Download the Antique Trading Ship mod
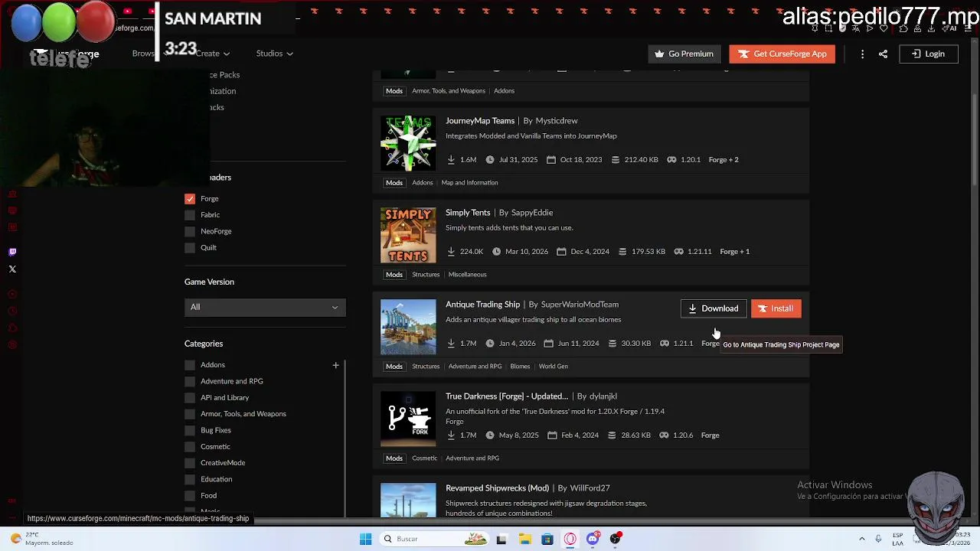 coord(713,308)
